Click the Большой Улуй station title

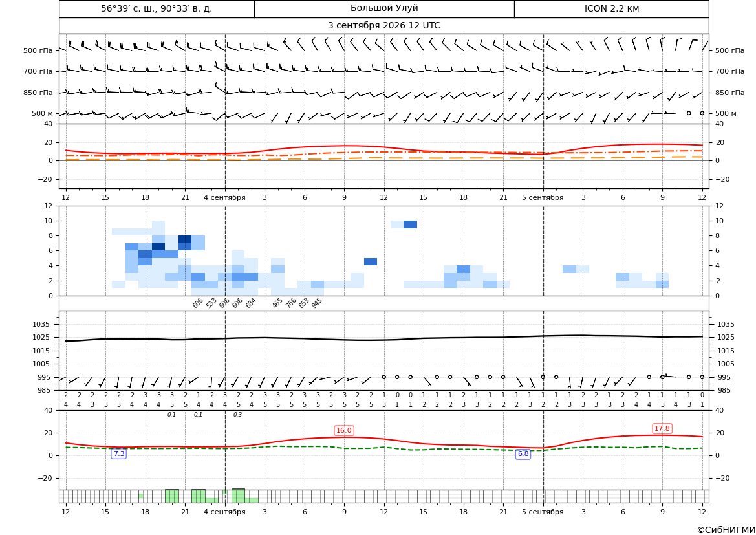coord(384,8)
